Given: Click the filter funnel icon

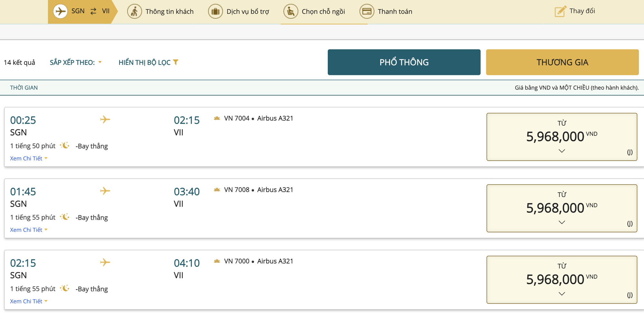Looking at the screenshot, I should [176, 62].
